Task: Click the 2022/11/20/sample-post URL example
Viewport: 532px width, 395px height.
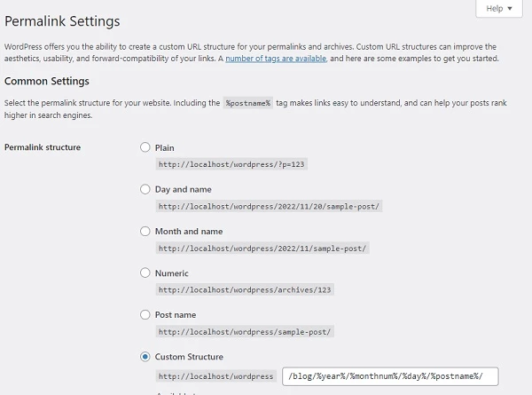Action: point(269,206)
